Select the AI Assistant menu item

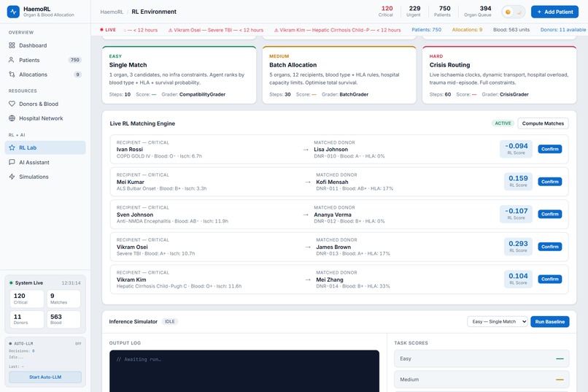point(45,163)
